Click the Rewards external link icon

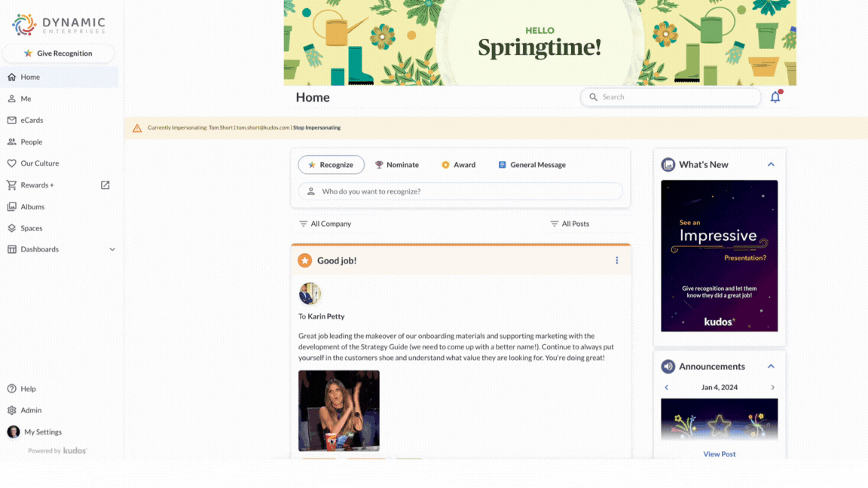(x=105, y=185)
